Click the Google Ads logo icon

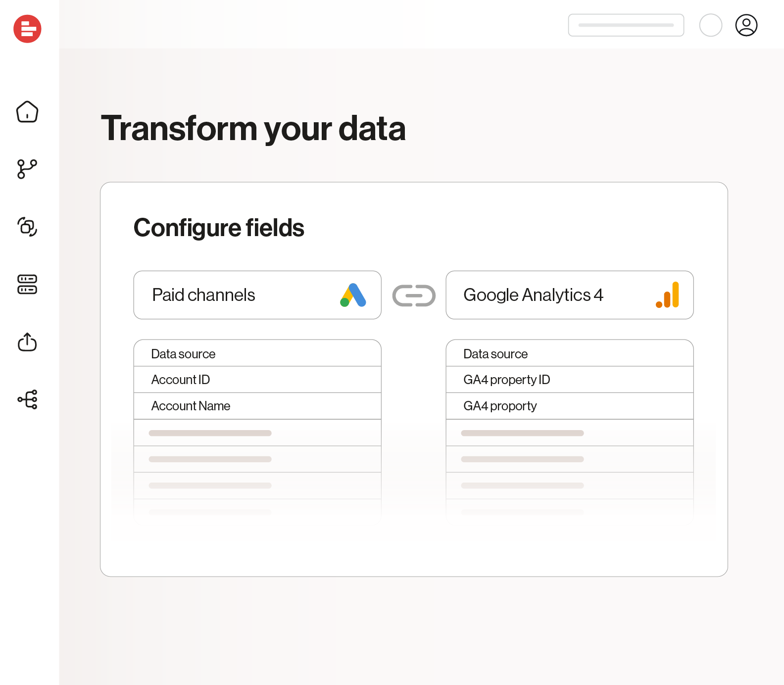point(353,295)
